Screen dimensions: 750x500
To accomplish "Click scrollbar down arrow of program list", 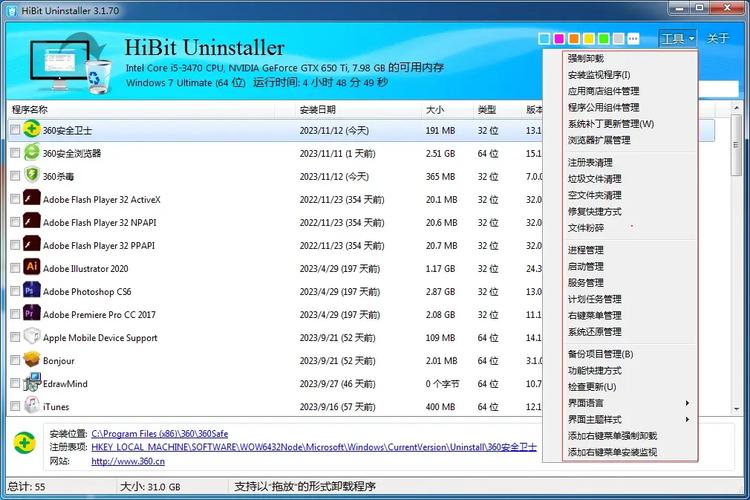I will [736, 409].
